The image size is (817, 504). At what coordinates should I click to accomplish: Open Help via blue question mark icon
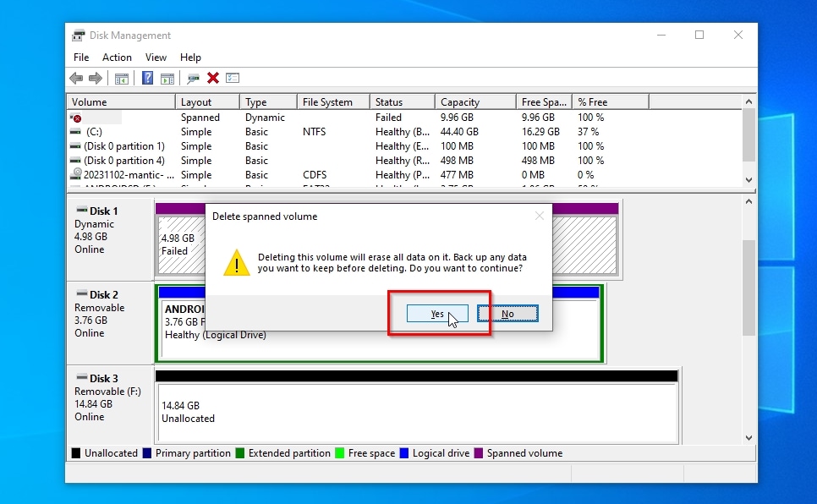click(147, 79)
